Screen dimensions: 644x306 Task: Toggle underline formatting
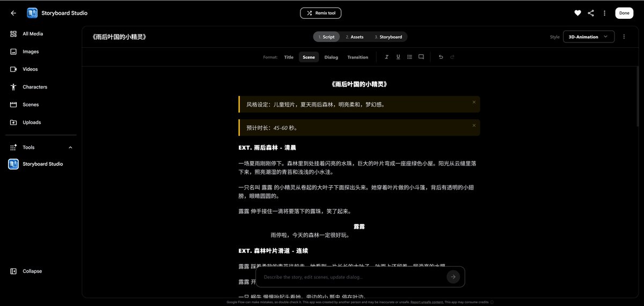click(x=398, y=57)
